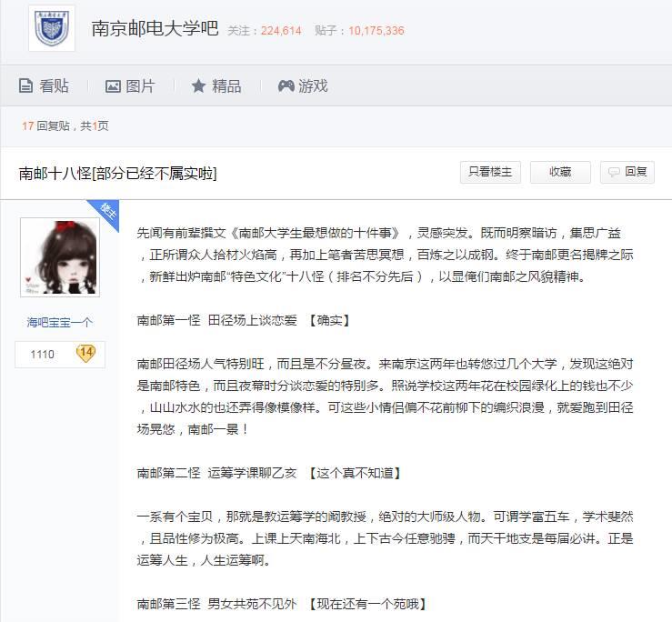Open the 游戏 games tab
Viewport: 672px width, 622px height.
303,85
